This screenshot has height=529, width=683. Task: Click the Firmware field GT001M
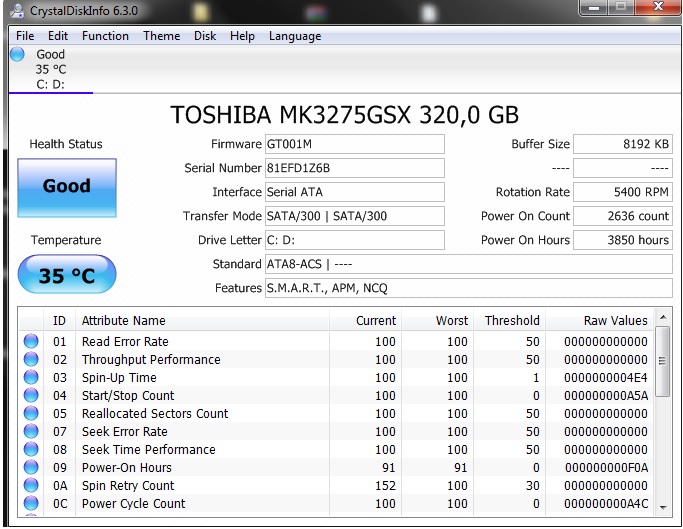point(355,144)
